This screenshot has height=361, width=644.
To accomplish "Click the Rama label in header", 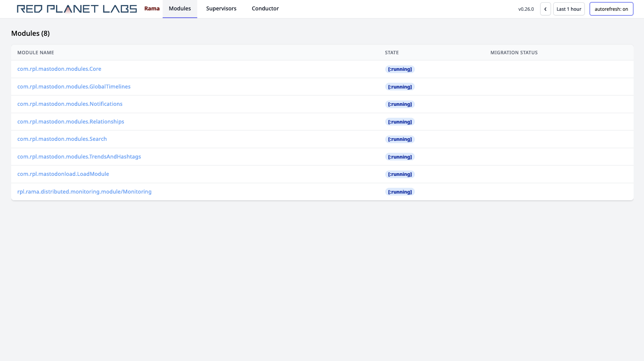I will pos(152,8).
